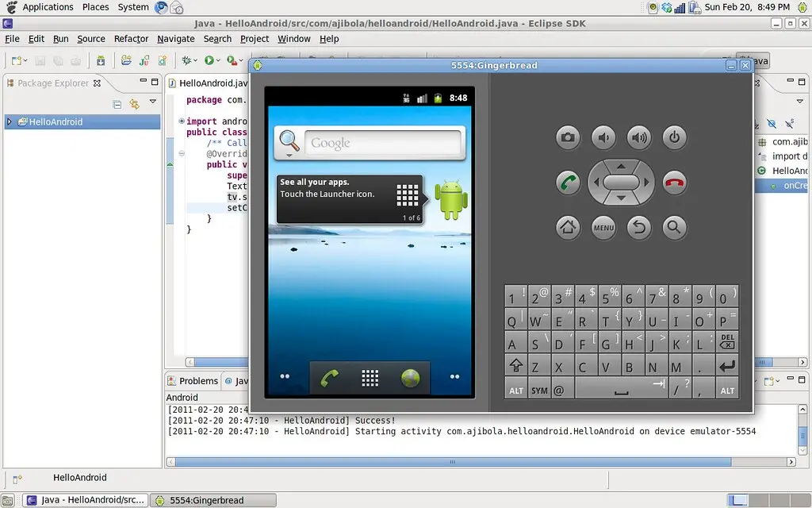Click the New Android Test Project icon
Image resolution: width=812 pixels, height=508 pixels.
click(144, 60)
